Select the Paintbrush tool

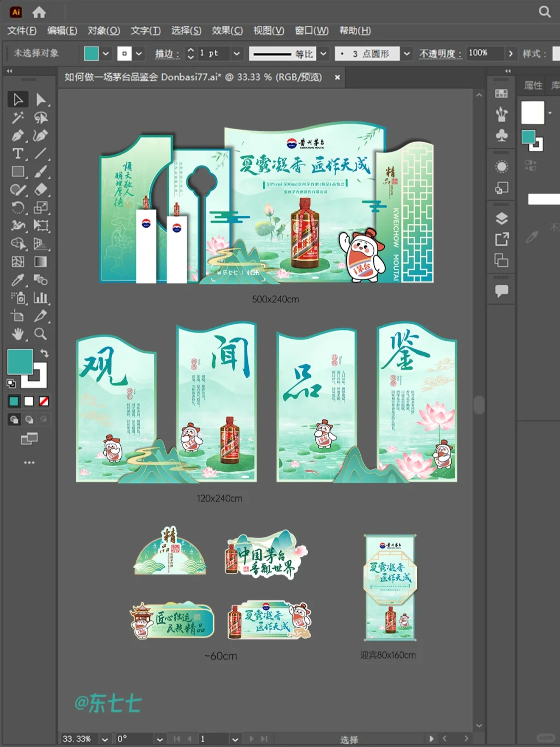[x=40, y=172]
